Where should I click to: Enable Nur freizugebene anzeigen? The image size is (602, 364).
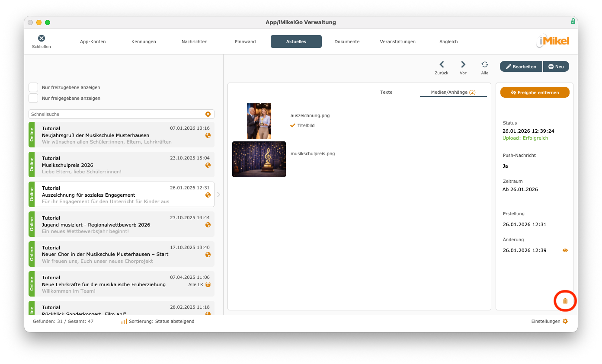tap(33, 87)
